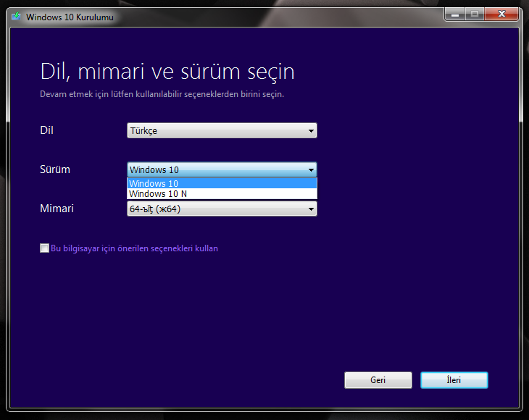Click the heading 'Dil, mimari ve sürüm seçin'
This screenshot has height=420, width=529.
pos(167,72)
